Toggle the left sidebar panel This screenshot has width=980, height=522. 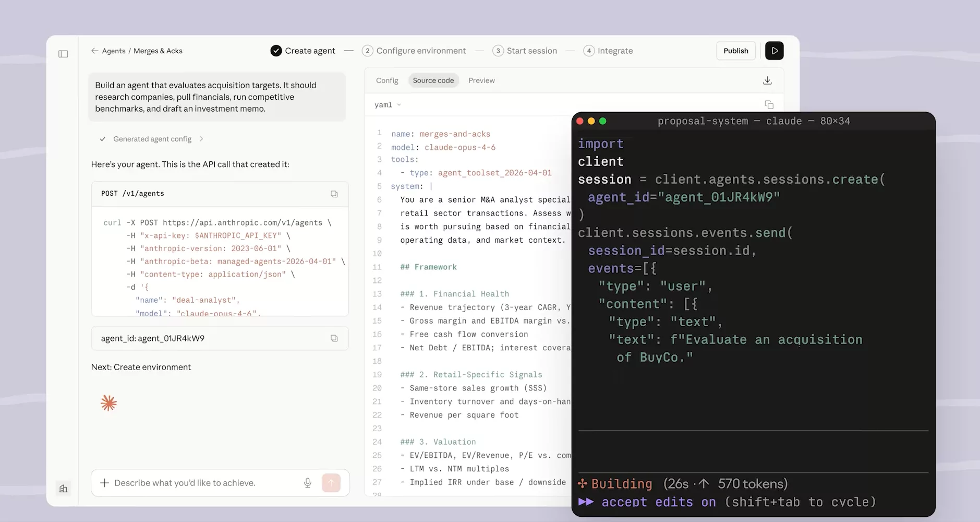pyautogui.click(x=63, y=54)
